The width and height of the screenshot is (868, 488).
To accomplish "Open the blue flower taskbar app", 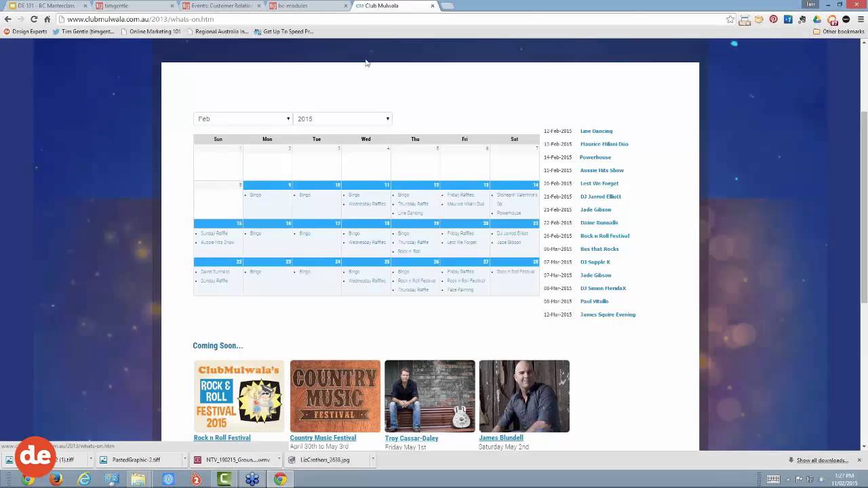I will pos(252,479).
